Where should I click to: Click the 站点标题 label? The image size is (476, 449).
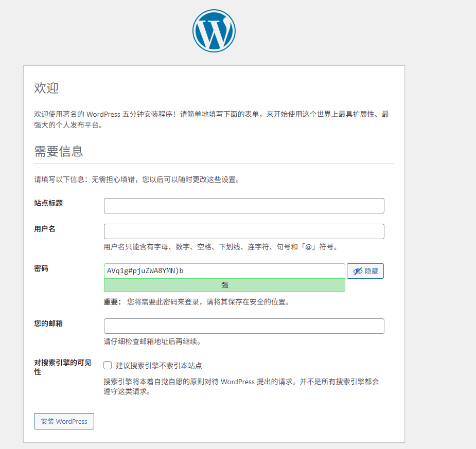click(48, 203)
